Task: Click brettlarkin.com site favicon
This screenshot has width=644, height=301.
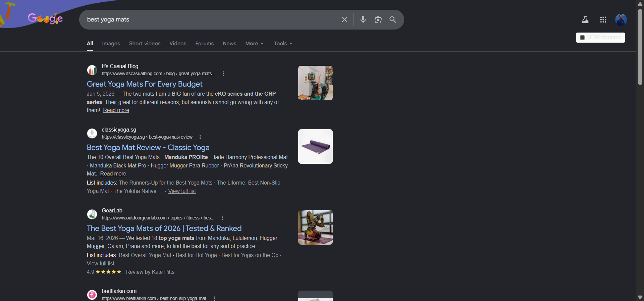Action: (x=92, y=295)
